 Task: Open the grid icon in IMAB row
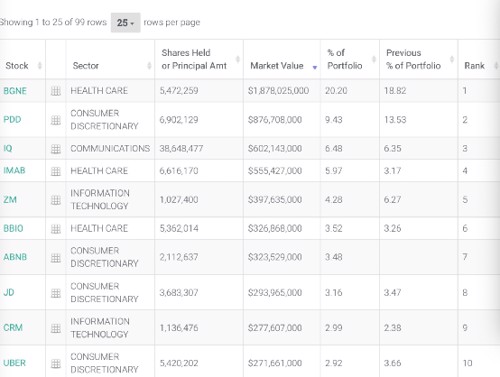[x=56, y=171]
